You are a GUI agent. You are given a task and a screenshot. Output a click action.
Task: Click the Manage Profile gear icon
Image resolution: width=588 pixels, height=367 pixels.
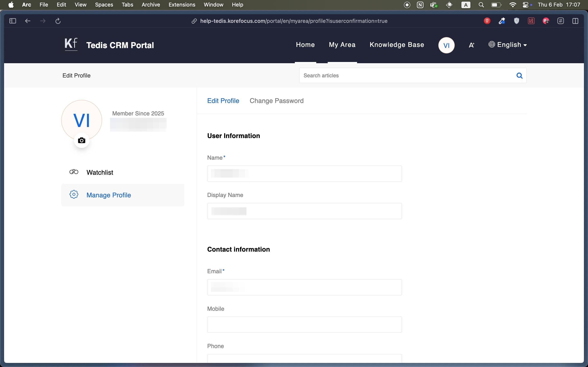74,195
